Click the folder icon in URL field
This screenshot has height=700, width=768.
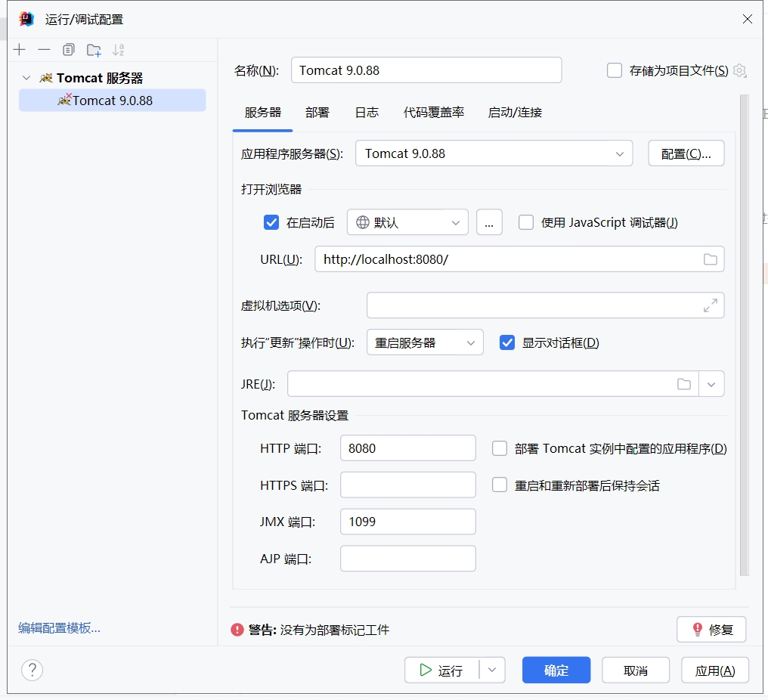pyautogui.click(x=710, y=259)
